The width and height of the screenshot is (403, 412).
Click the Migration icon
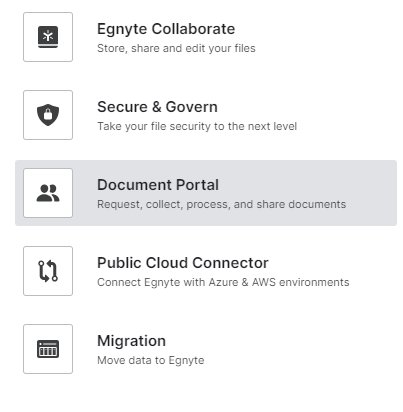48,349
